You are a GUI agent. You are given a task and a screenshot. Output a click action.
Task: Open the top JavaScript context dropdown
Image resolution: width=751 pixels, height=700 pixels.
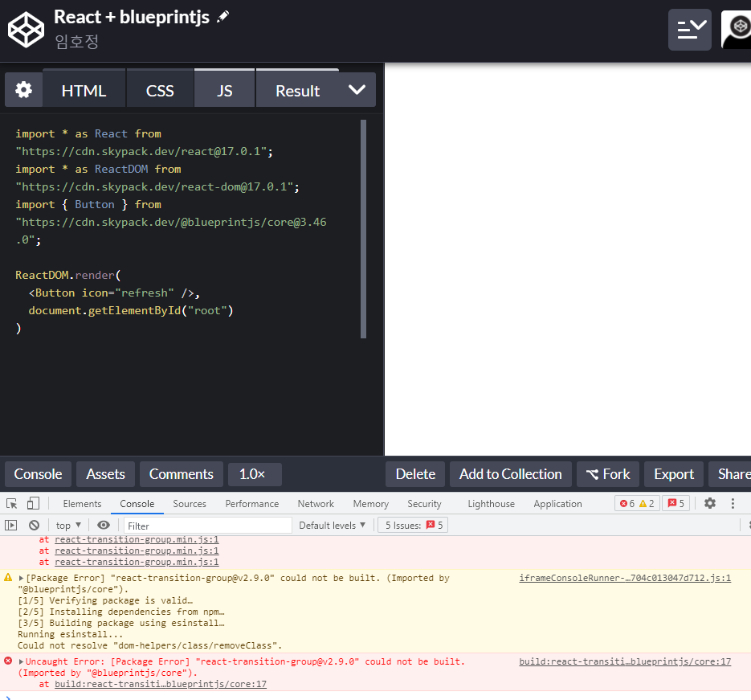[68, 525]
